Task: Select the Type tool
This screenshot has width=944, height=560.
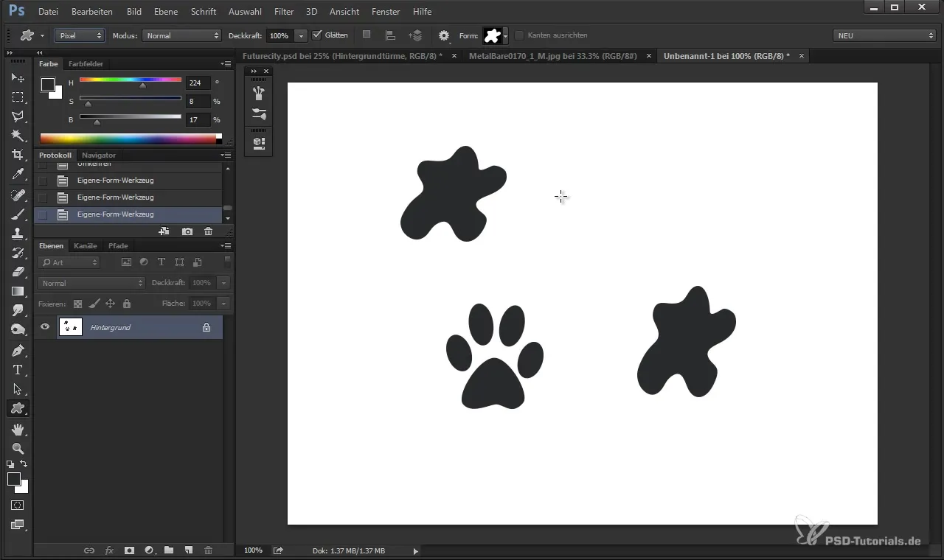Action: pyautogui.click(x=18, y=370)
